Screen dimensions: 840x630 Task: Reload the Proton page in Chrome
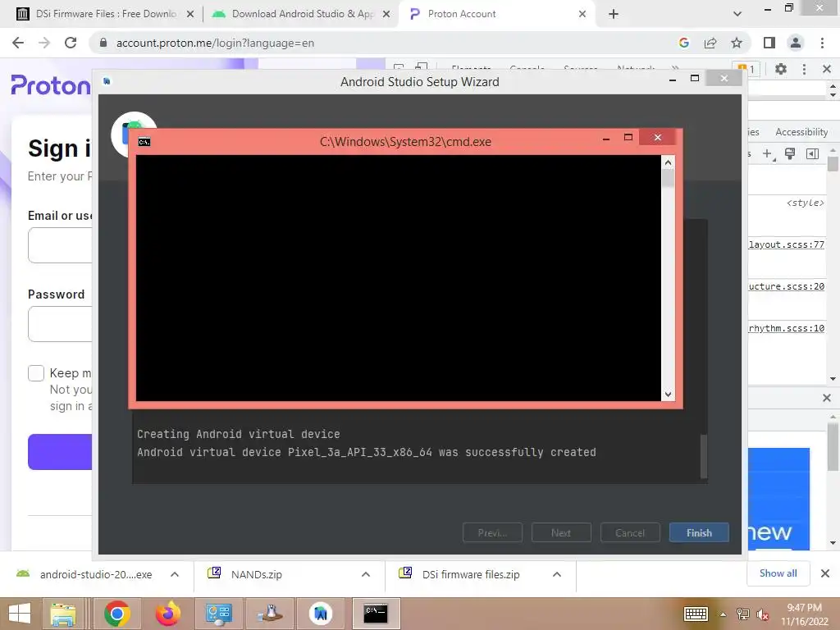[71, 43]
